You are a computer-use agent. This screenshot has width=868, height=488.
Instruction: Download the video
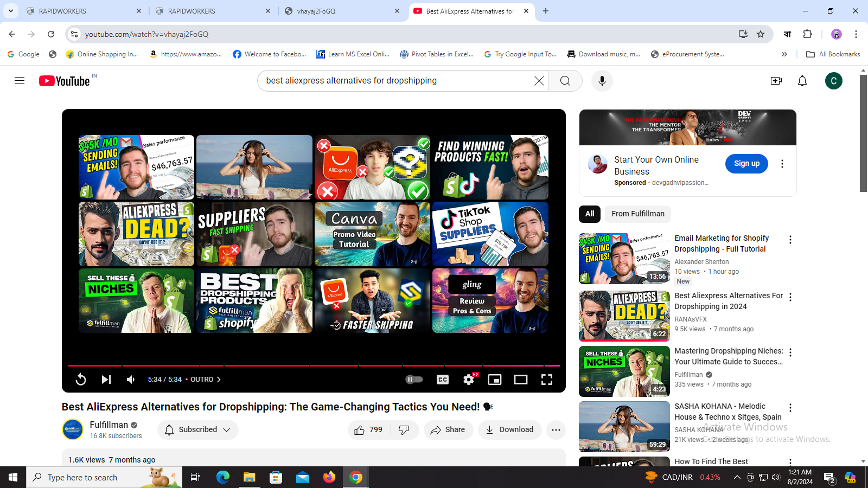(510, 429)
